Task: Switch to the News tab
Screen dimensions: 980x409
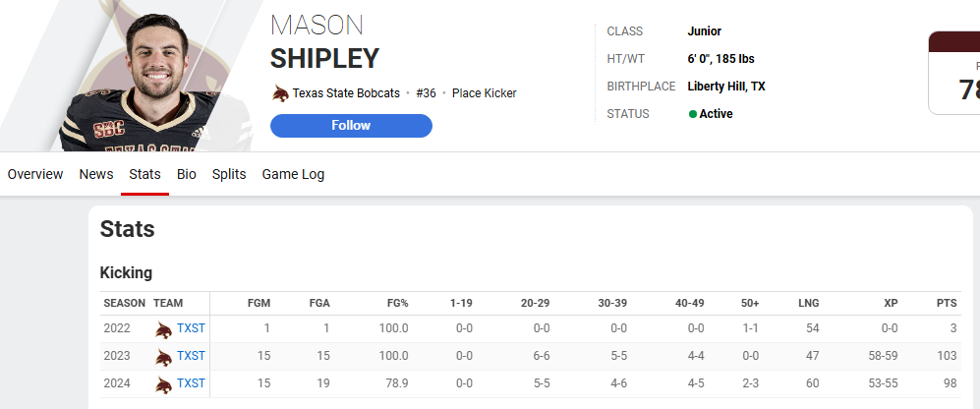Action: point(96,174)
